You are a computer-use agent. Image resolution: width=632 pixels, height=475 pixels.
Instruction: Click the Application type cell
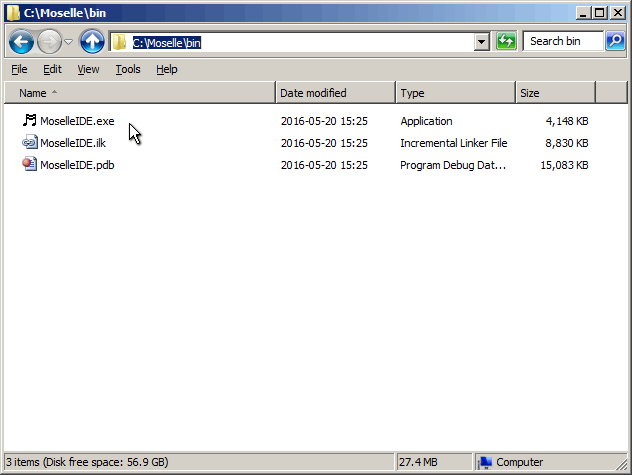[426, 121]
